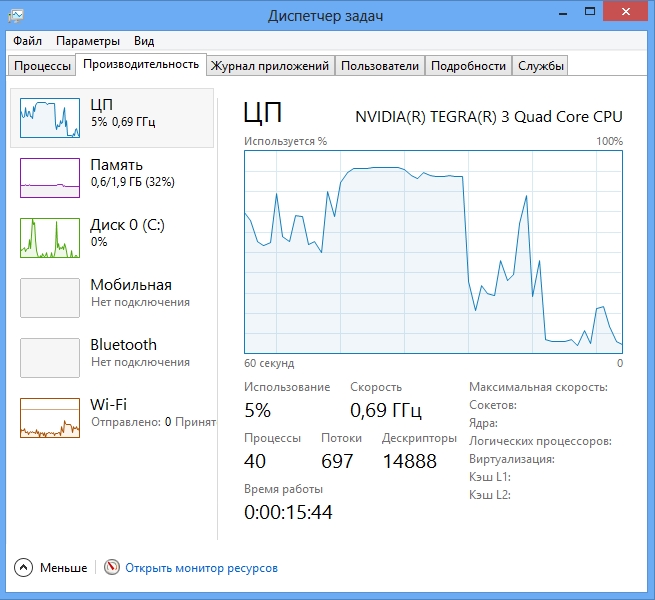Click the large ЦП heading
The width and height of the screenshot is (655, 600).
pos(263,112)
